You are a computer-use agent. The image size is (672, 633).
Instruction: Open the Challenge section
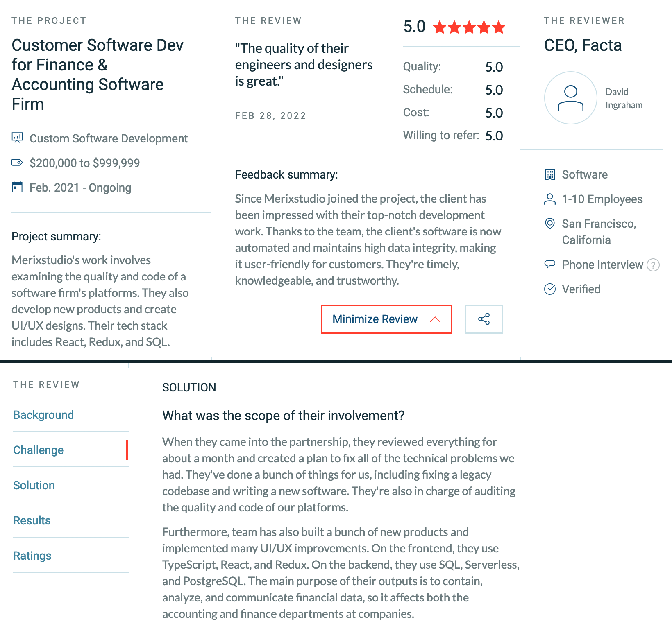(38, 450)
